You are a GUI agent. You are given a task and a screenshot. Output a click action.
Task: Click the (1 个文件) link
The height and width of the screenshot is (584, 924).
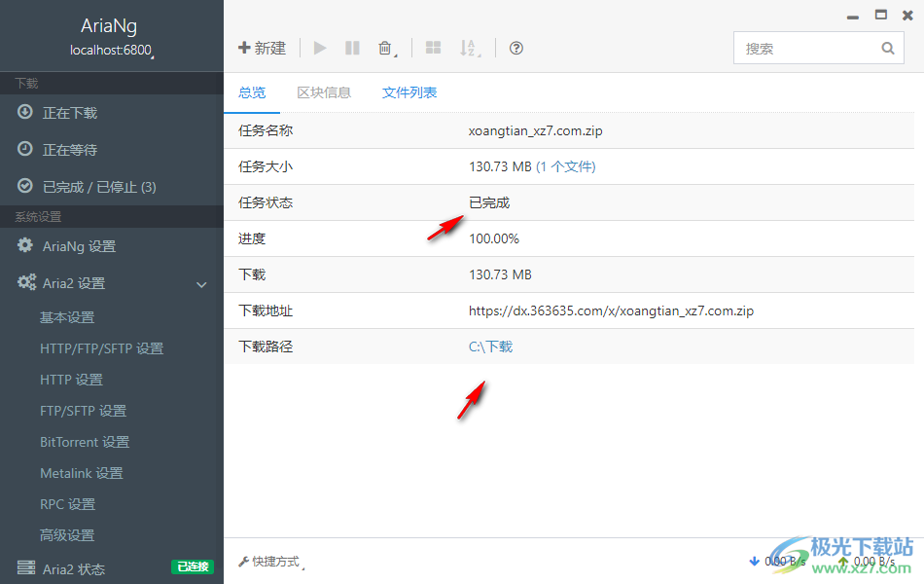(x=566, y=167)
